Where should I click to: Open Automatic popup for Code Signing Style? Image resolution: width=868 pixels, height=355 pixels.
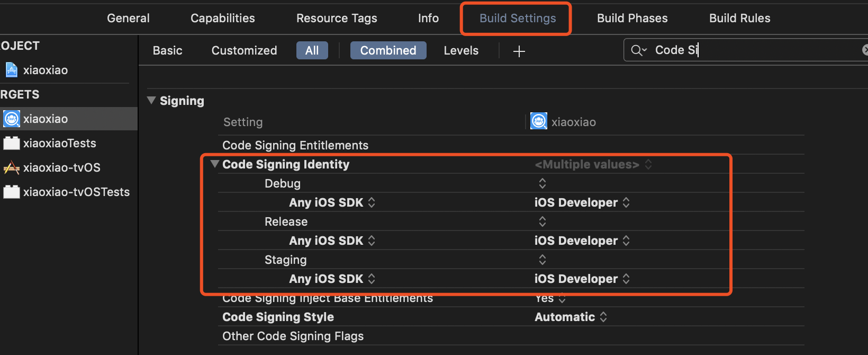pos(571,317)
